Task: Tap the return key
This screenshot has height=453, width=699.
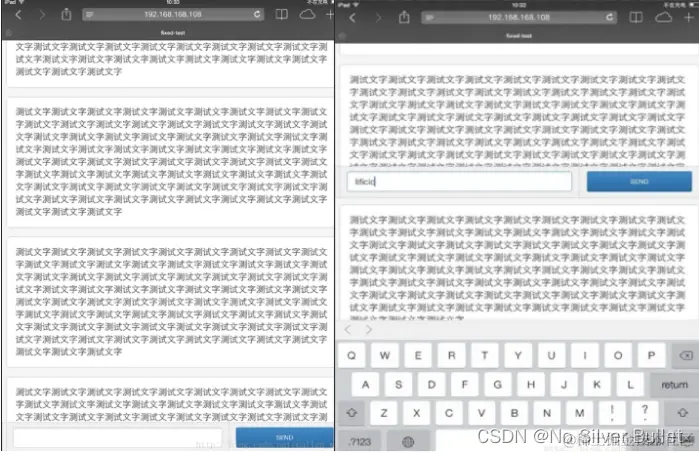Action: click(x=674, y=384)
